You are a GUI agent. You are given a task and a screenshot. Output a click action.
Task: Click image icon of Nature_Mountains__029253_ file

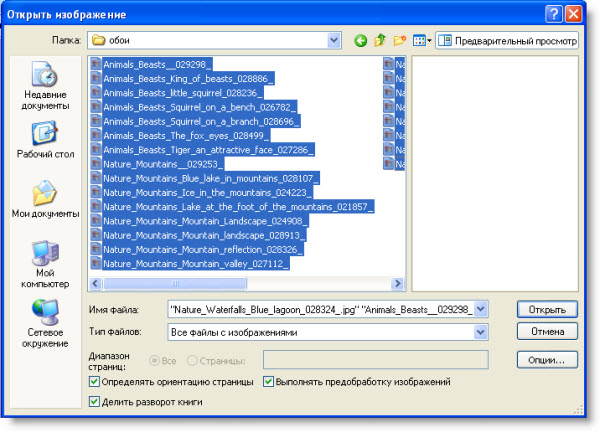click(x=96, y=164)
